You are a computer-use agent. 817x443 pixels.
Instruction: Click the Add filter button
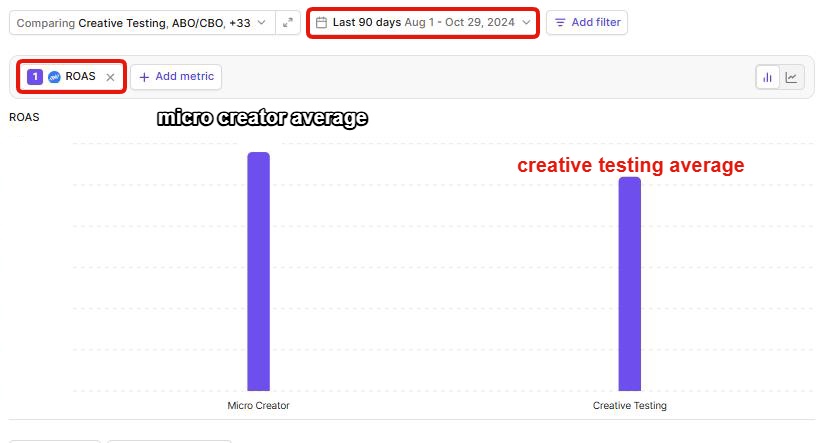[587, 22]
